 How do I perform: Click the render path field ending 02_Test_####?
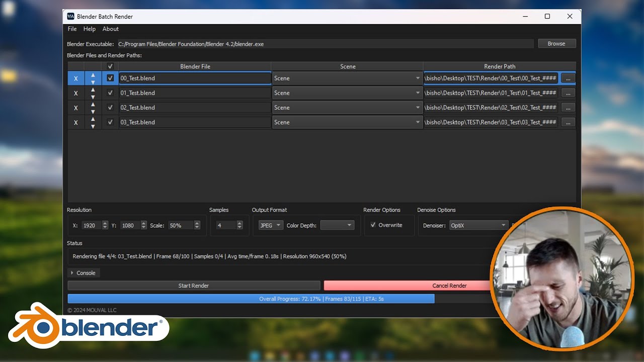[491, 108]
